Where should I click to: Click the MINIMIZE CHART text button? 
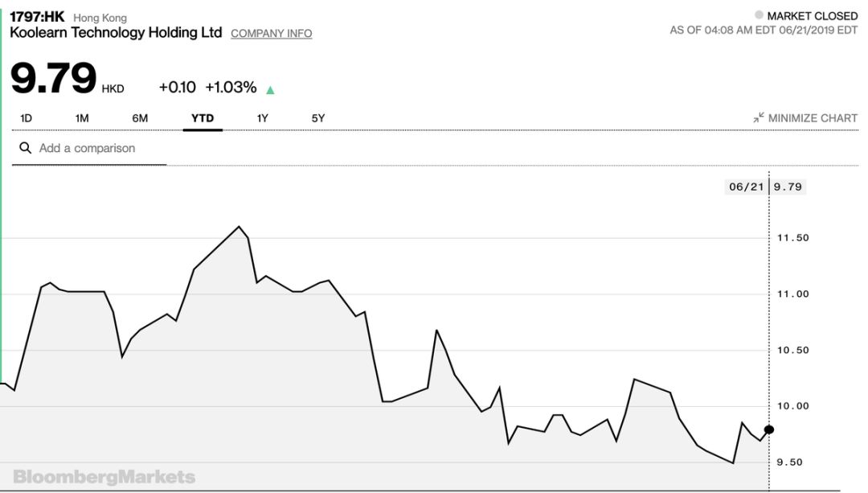(x=813, y=117)
